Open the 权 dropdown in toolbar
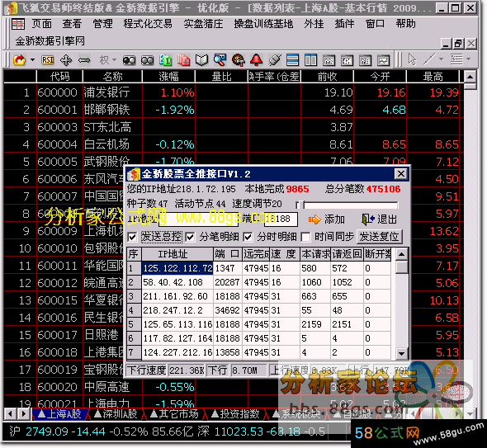This screenshot has width=487, height=448. [x=107, y=59]
